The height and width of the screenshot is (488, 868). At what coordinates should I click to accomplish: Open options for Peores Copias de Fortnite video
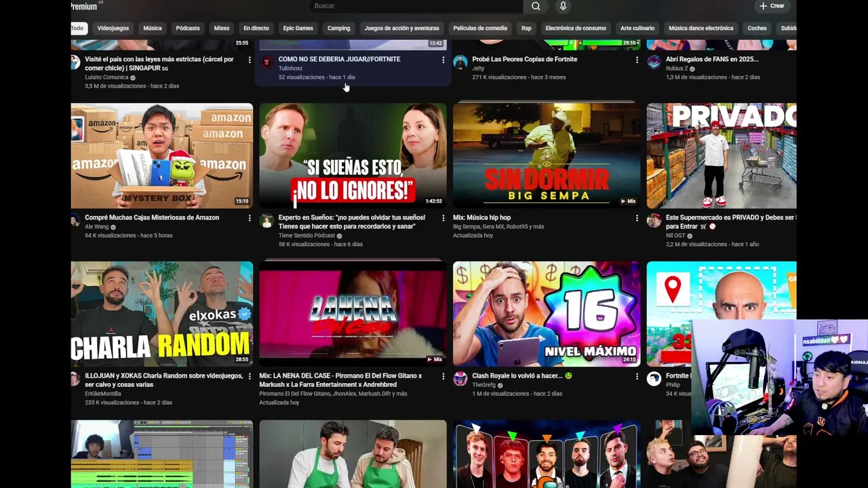(637, 60)
